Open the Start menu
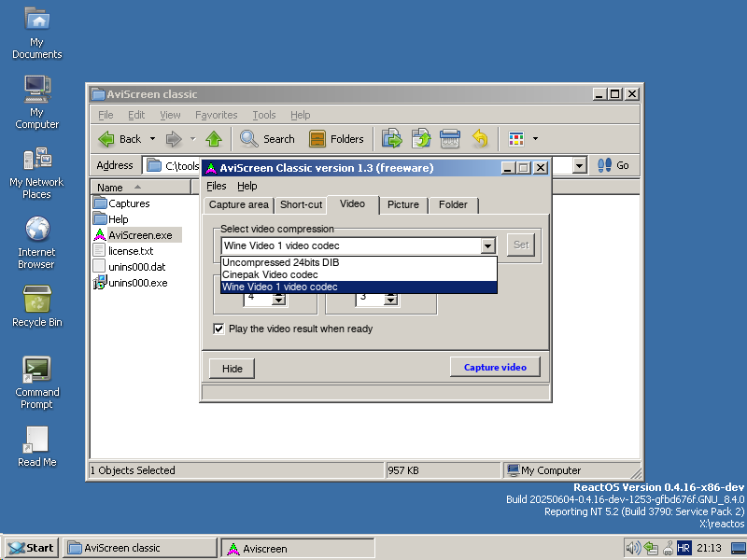The width and height of the screenshot is (747, 560). 32,548
